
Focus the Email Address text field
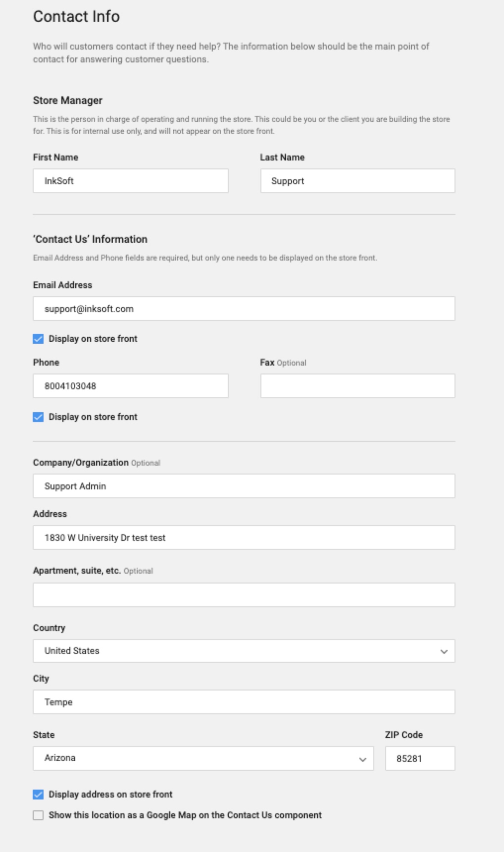click(244, 309)
